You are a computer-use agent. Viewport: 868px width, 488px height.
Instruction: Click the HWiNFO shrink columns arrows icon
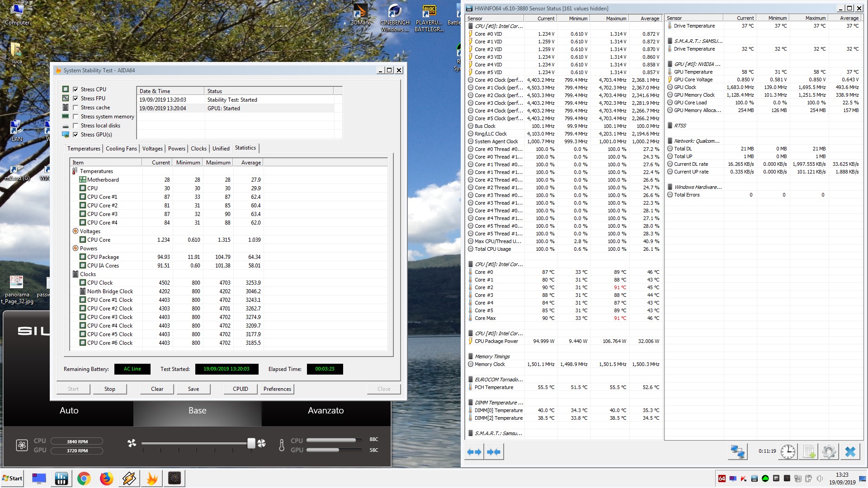[494, 451]
